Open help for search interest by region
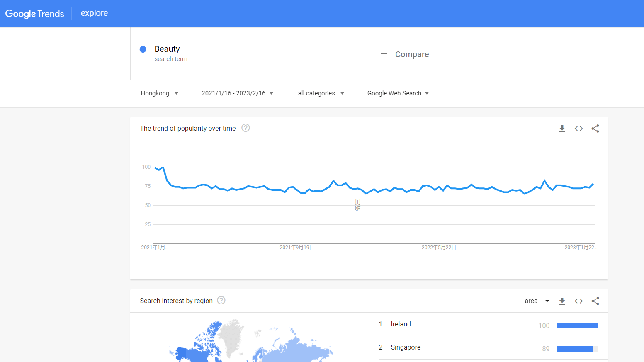Screen dimensions: 644x362 [221, 301]
